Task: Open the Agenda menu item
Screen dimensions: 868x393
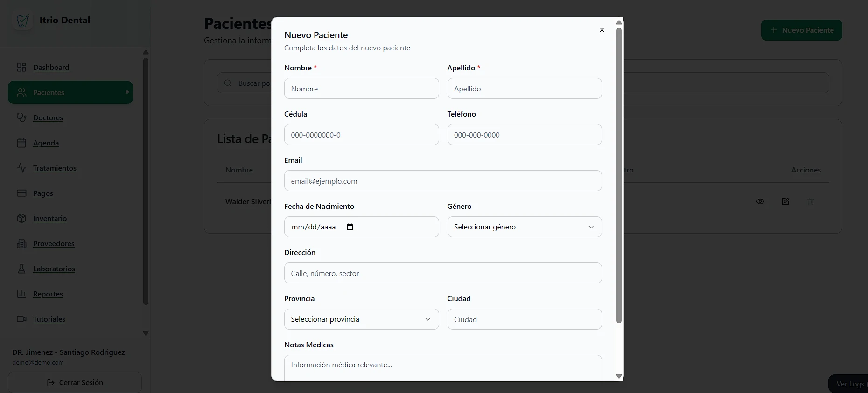Action: (x=46, y=143)
